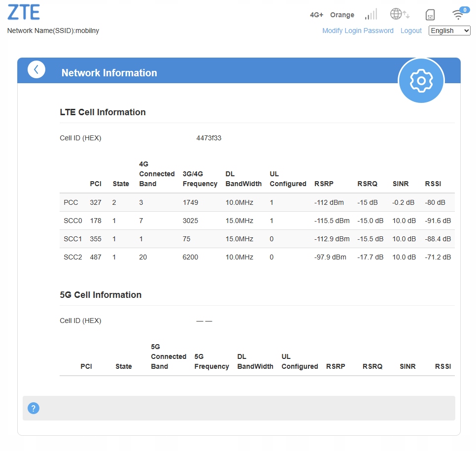Open Modify Login Password link
The width and height of the screenshot is (476, 451).
tap(358, 31)
